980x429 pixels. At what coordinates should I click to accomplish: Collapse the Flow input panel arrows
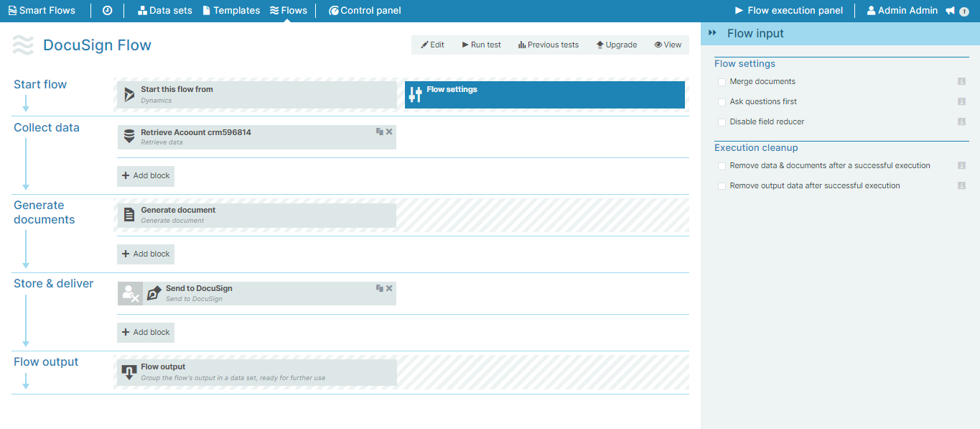[x=713, y=33]
